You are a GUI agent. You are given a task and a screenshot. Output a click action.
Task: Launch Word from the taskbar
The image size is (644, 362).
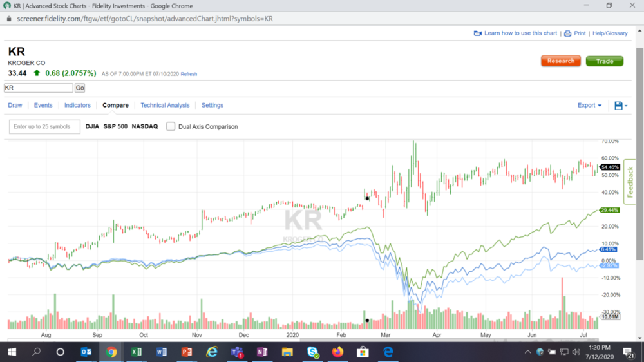point(162,352)
